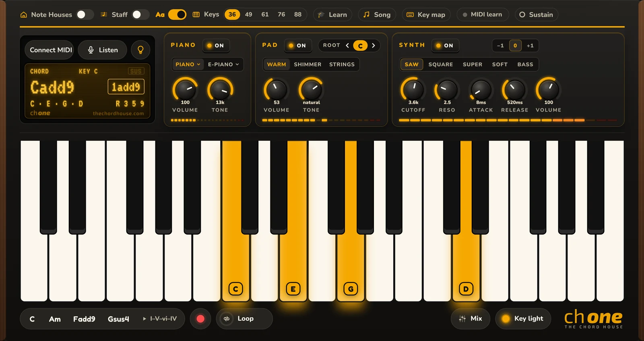Play the I–V–vi–IV progression
The height and width of the screenshot is (341, 644).
pyautogui.click(x=160, y=318)
